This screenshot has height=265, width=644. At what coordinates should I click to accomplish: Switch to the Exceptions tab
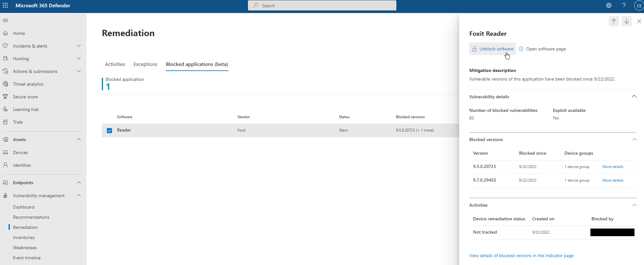[x=145, y=64]
